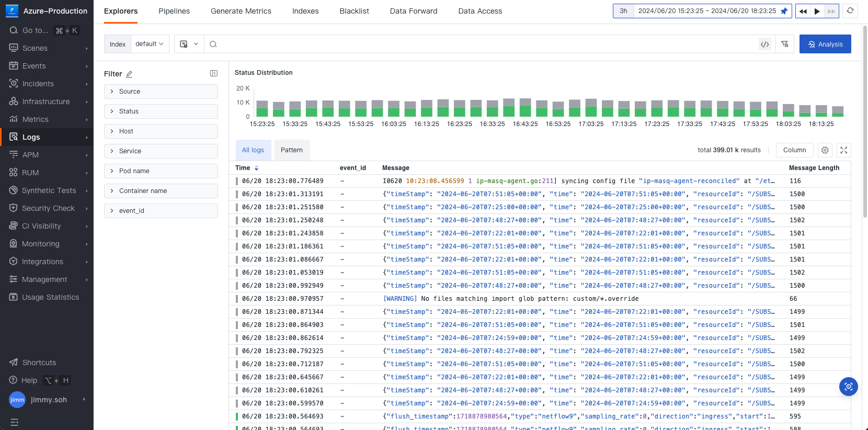The width and height of the screenshot is (868, 430).
Task: Click the log search input field
Action: point(481,44)
